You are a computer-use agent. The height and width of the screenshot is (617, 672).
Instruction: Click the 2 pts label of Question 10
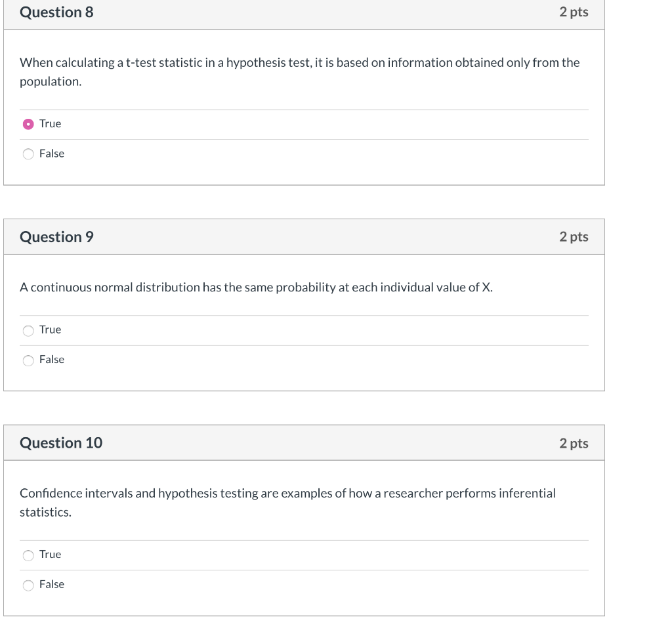point(574,443)
